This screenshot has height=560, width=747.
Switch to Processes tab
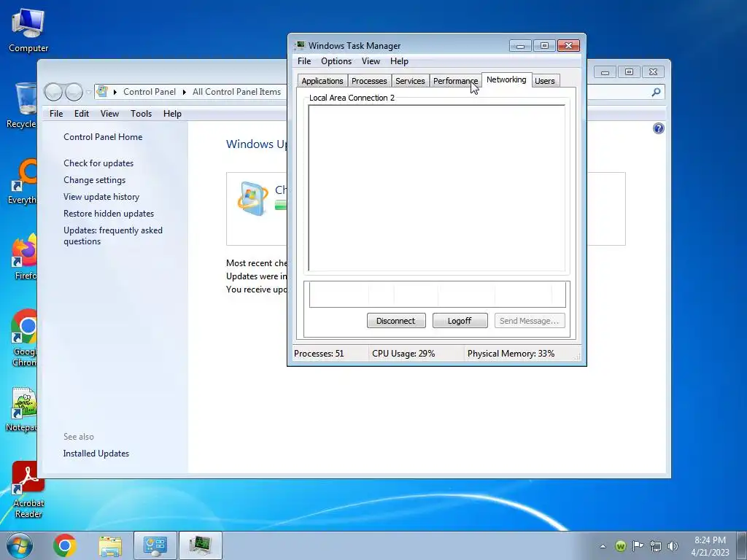coord(369,81)
